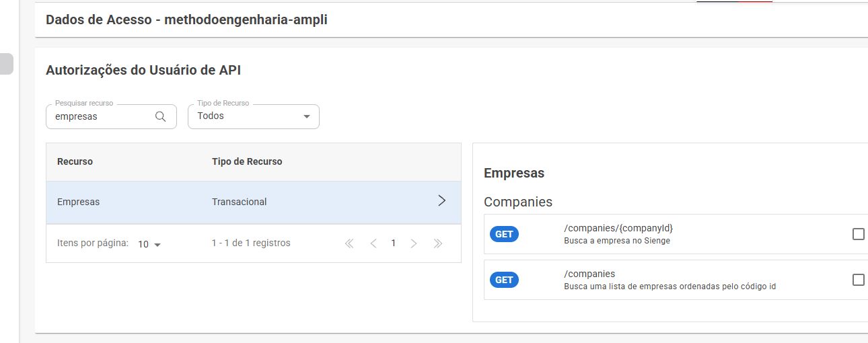Click the Recurso column header

click(x=75, y=161)
